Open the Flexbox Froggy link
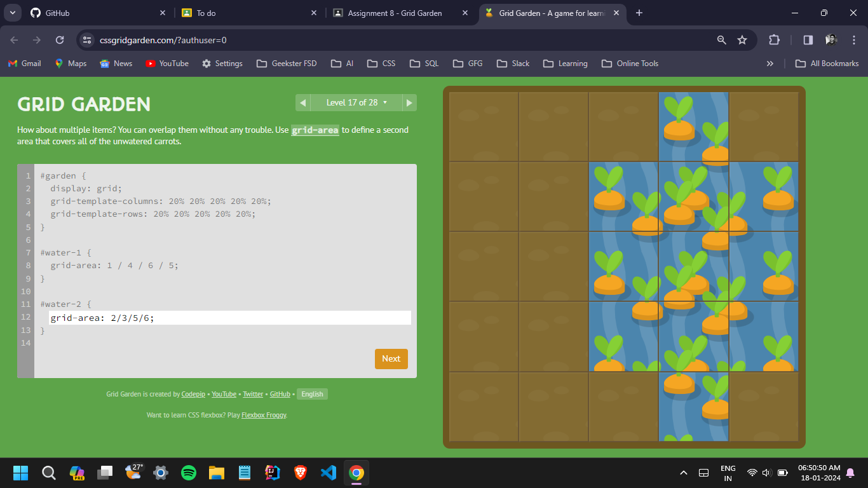Screen dimensions: 868x488 click(x=264, y=415)
